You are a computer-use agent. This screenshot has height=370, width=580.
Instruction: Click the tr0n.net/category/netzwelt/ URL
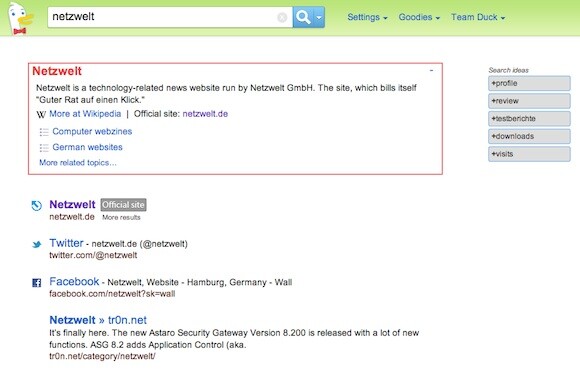(x=102, y=356)
